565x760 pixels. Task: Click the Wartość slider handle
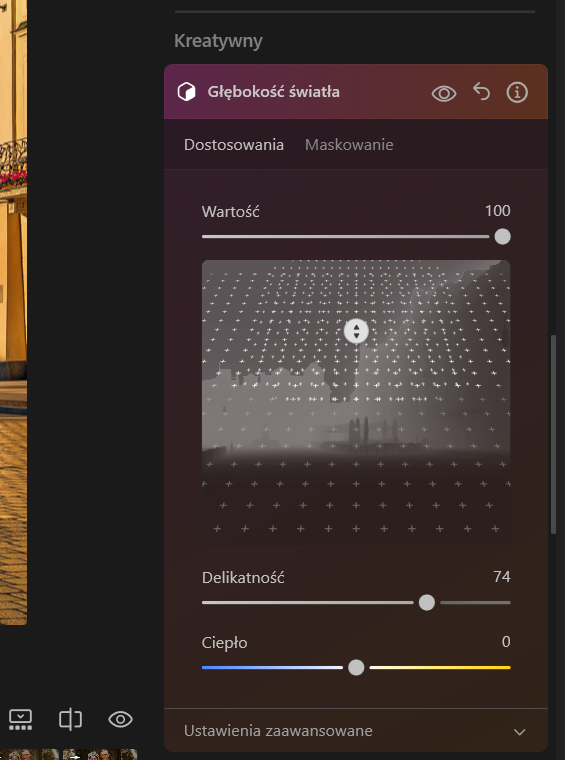[x=502, y=237]
